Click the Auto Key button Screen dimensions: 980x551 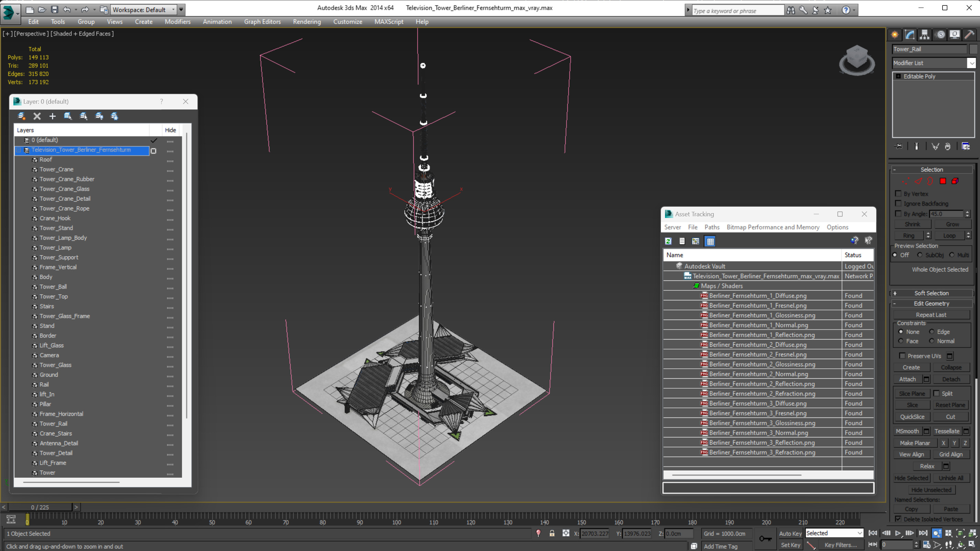[x=790, y=533]
